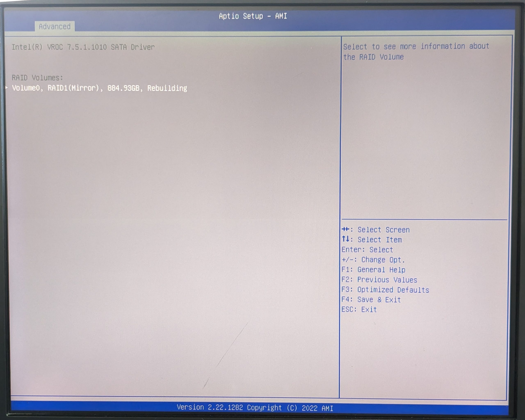Click the Aptio Setup - AMI title

coord(253,16)
